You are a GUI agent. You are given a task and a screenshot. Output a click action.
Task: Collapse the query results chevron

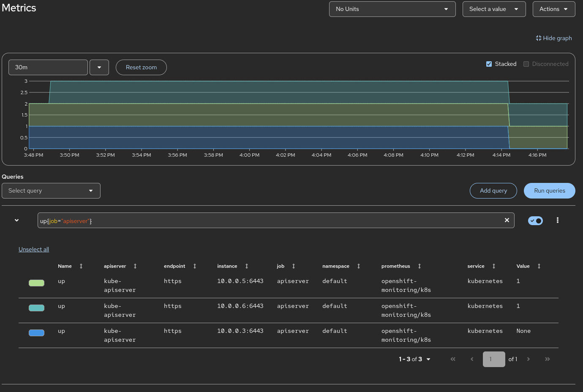pos(16,220)
